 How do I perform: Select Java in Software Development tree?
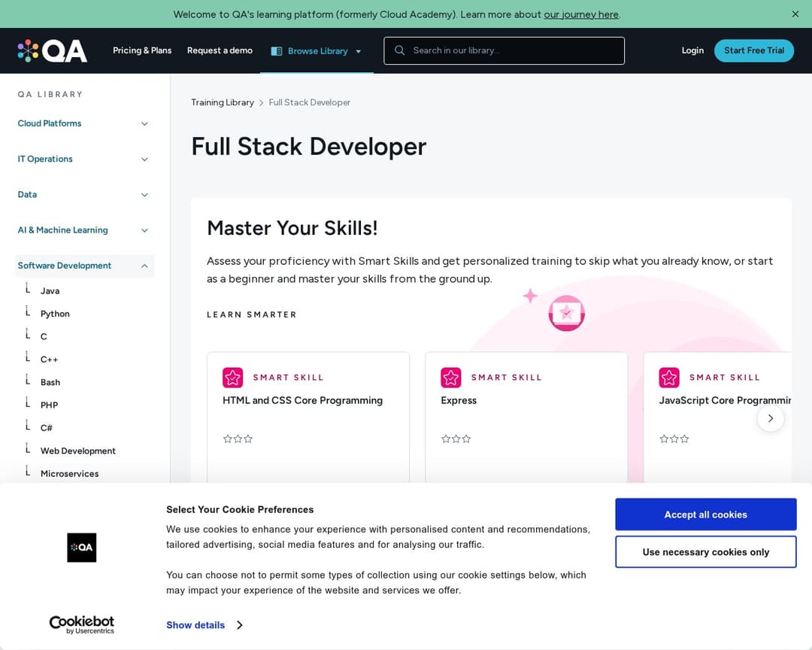tap(50, 291)
